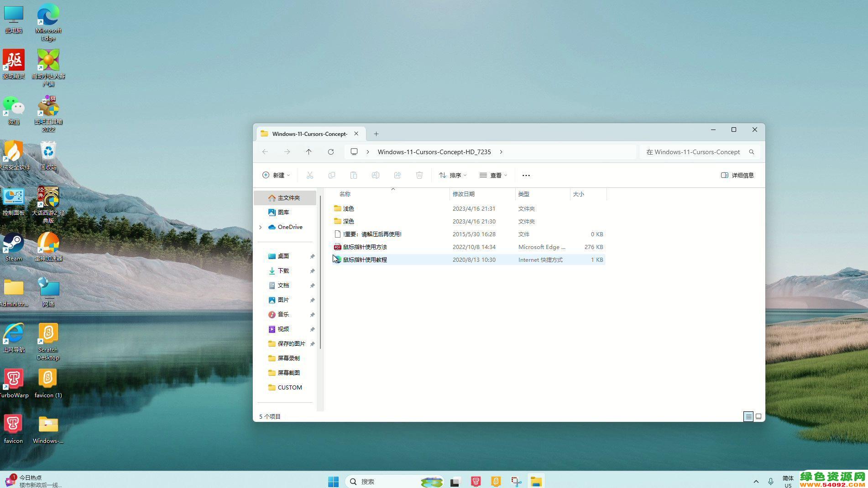
Task: Click the navigation pane scrollbar
Action: (321, 272)
